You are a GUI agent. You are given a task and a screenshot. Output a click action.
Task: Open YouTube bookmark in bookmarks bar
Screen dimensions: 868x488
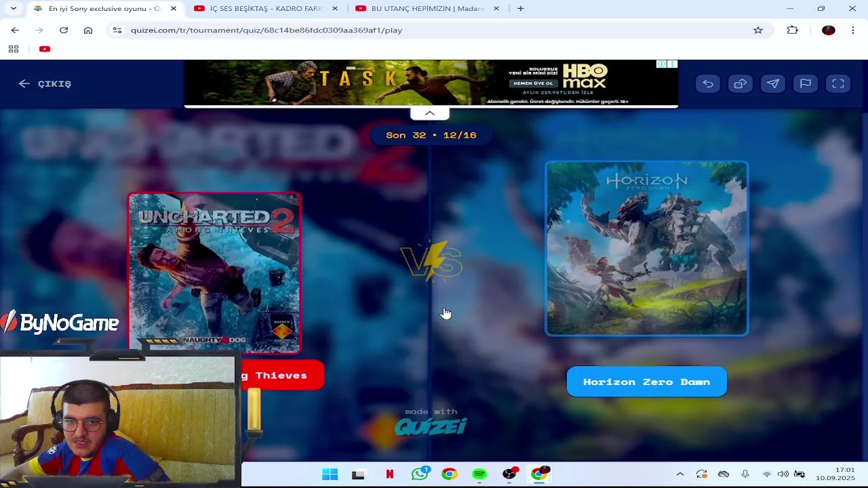tap(45, 49)
